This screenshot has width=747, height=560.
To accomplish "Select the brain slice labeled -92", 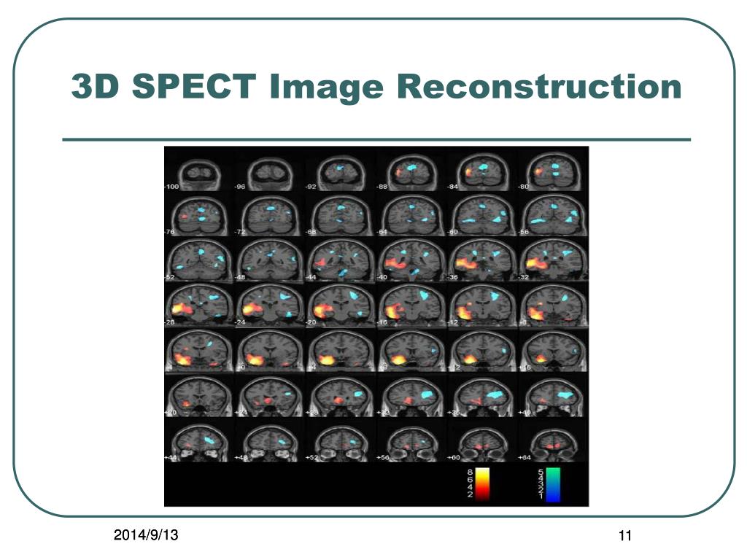I will 341,174.
